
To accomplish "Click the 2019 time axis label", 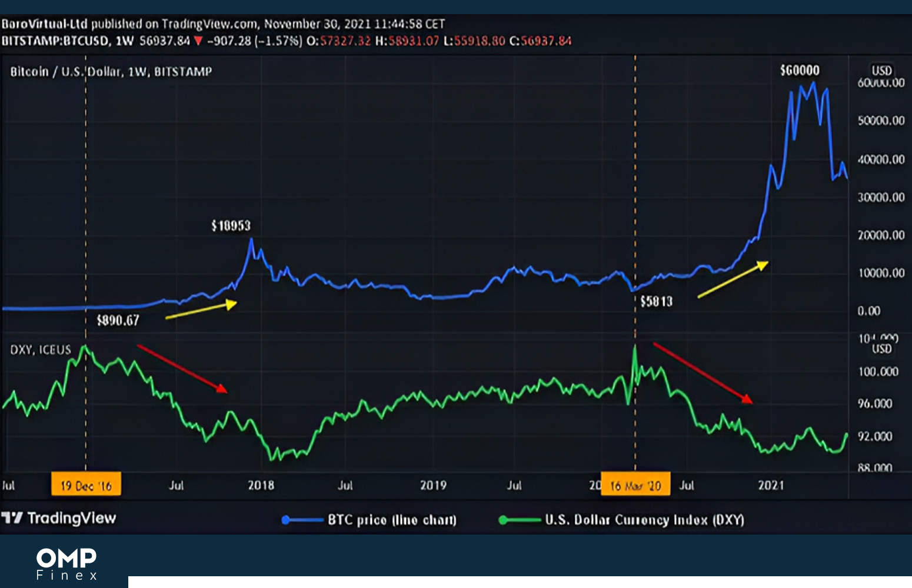I will [433, 485].
